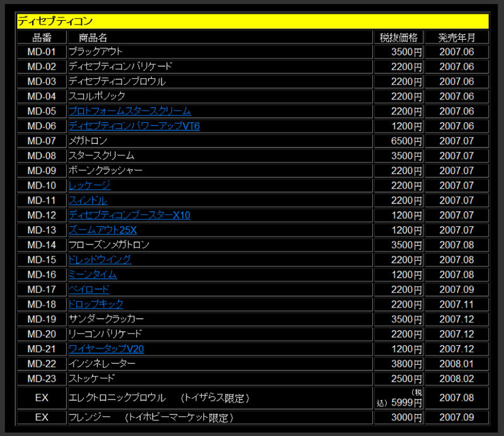504x436 pixels.
Task: Click ディセプティコンバリケード product name
Action: point(120,67)
